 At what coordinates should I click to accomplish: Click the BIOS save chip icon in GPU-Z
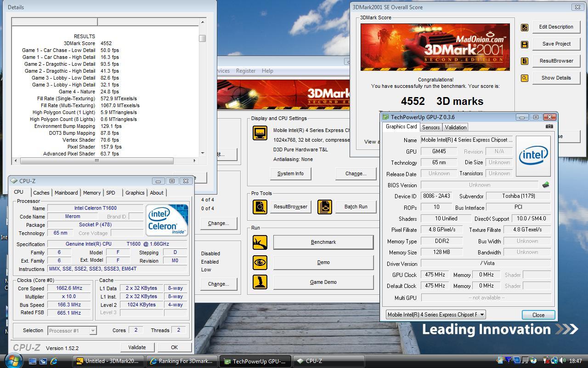[546, 185]
